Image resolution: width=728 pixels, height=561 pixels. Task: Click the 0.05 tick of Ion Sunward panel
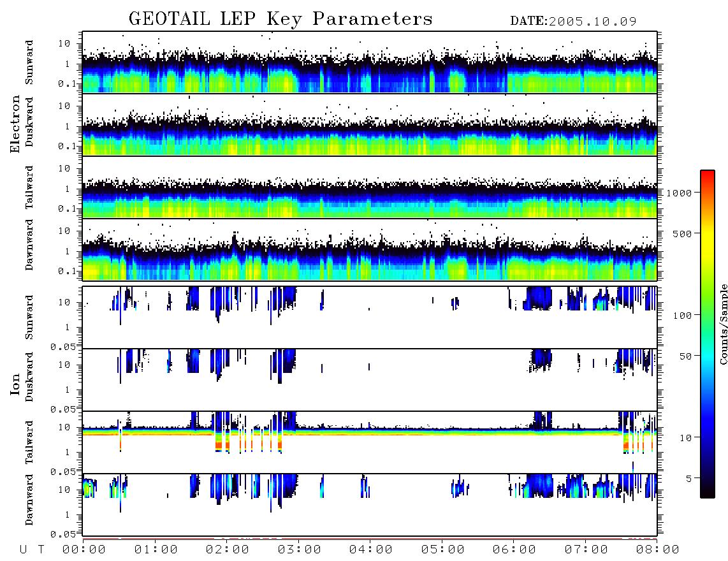pyautogui.click(x=63, y=346)
